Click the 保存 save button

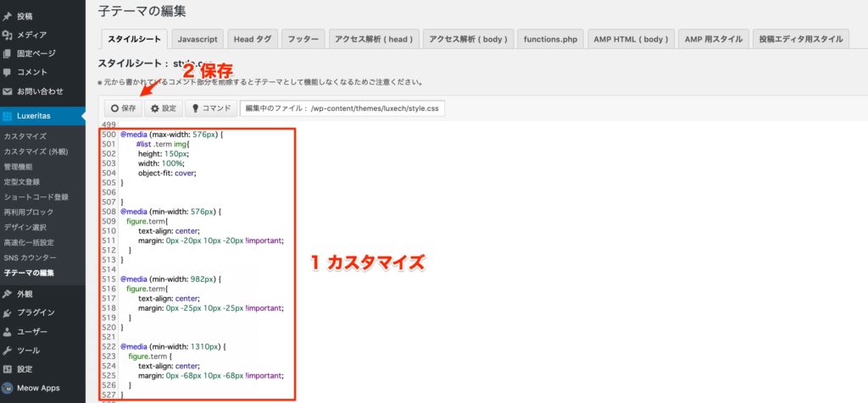coord(124,108)
